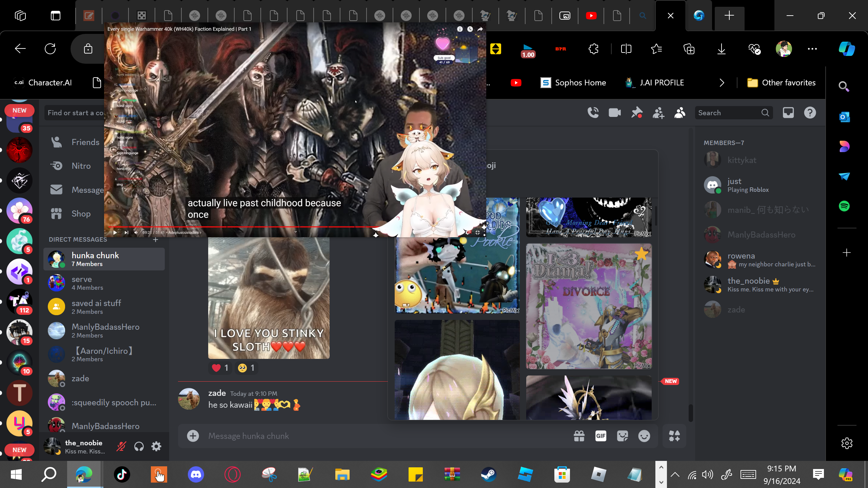Toggle the red heart reaction

(x=220, y=368)
